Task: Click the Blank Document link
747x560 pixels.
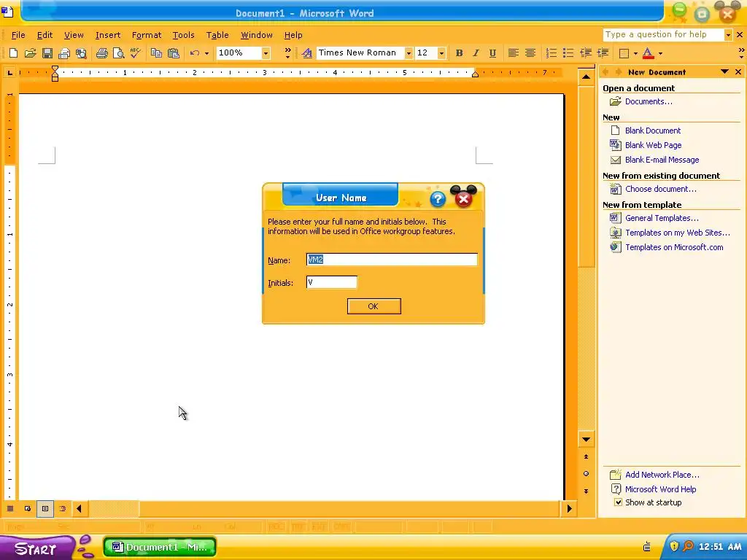Action: coord(653,131)
